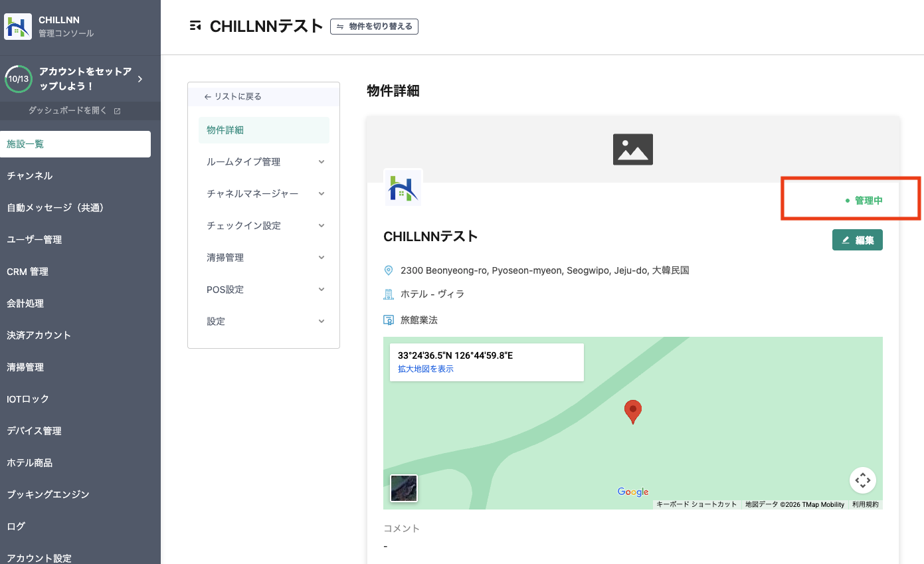Click the license icon beside 旅館業法
Screen dimensions: 924x564
389,320
